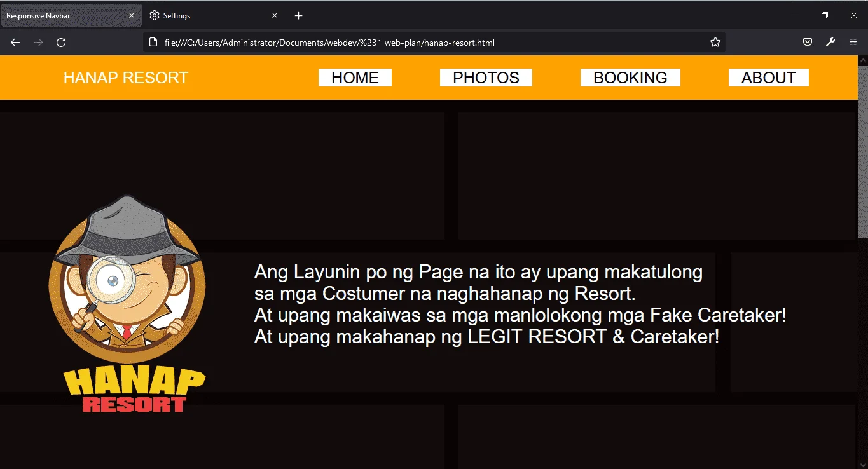Open a new tab with the plus icon
The width and height of the screenshot is (868, 469).
pyautogui.click(x=299, y=15)
